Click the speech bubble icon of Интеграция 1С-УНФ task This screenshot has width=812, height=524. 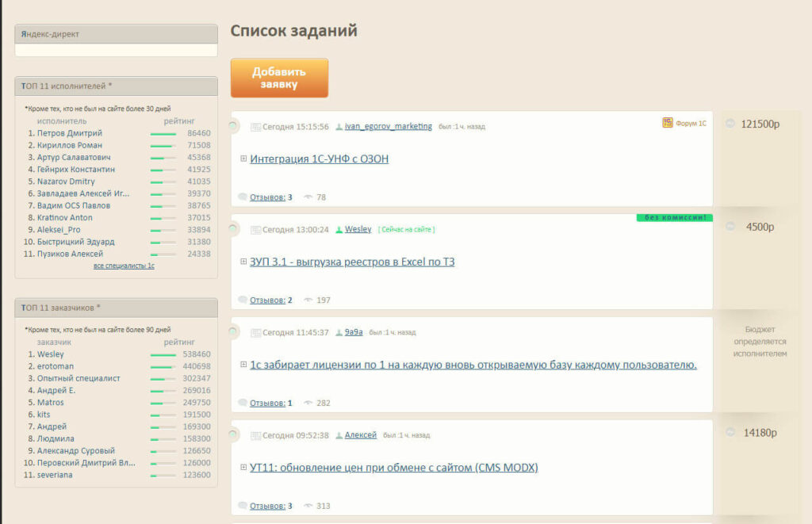click(x=243, y=197)
